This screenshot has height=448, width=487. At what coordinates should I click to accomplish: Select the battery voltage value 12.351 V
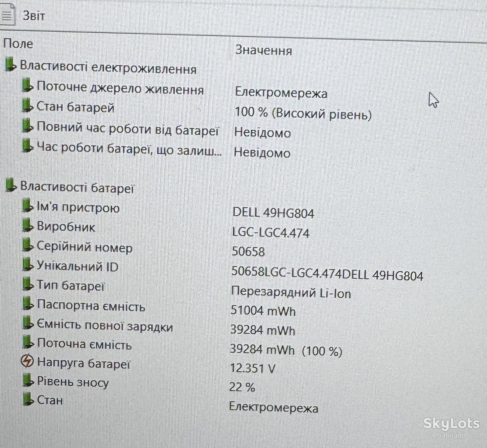[x=252, y=368]
